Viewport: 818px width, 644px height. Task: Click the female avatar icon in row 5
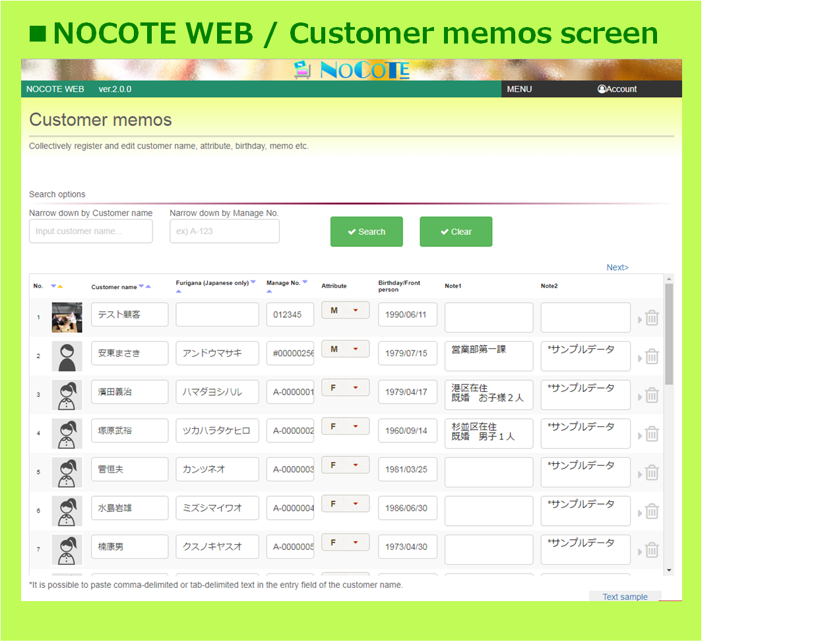coord(67,472)
